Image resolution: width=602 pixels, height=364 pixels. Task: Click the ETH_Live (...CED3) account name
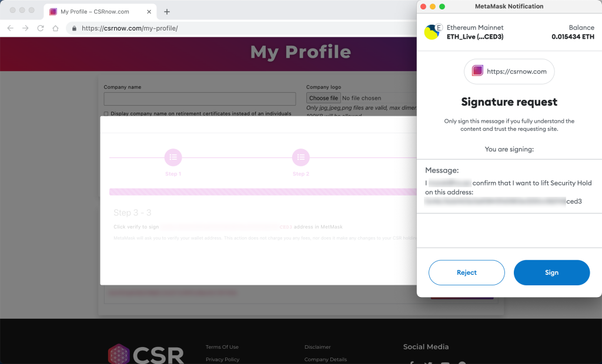click(475, 37)
